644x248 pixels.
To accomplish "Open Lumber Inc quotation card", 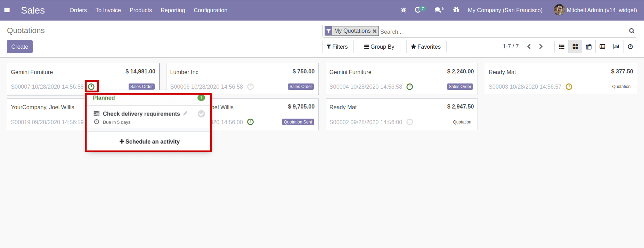I will point(242,79).
